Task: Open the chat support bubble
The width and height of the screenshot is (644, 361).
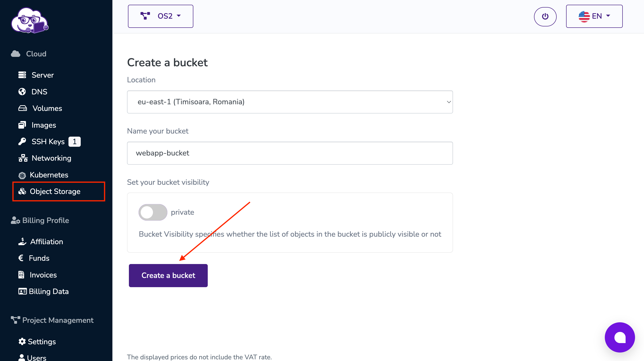Action: click(x=619, y=337)
